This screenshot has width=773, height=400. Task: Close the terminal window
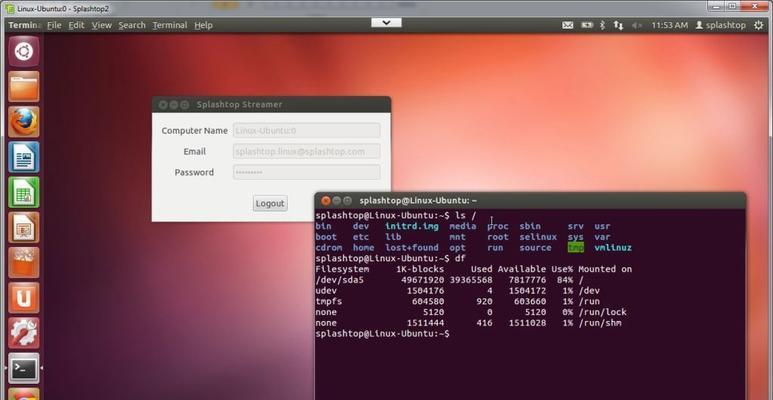pos(325,201)
